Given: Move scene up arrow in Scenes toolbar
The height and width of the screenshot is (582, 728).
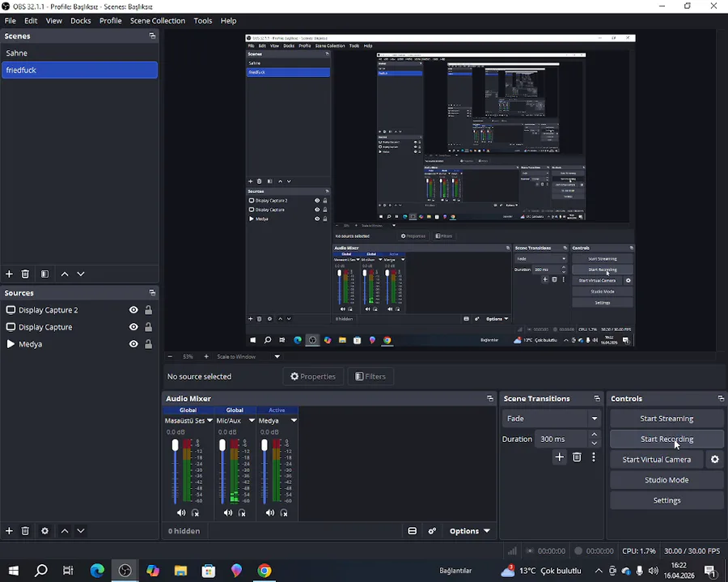Looking at the screenshot, I should (65, 274).
